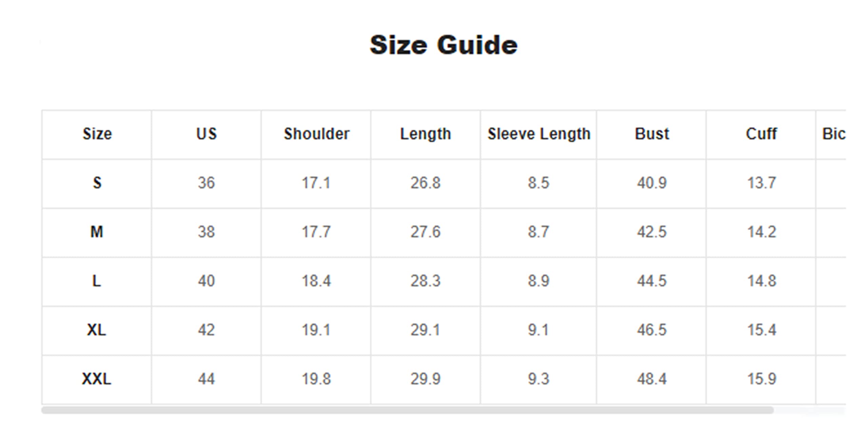
Task: Click the Size Guide heading
Action: click(x=443, y=45)
